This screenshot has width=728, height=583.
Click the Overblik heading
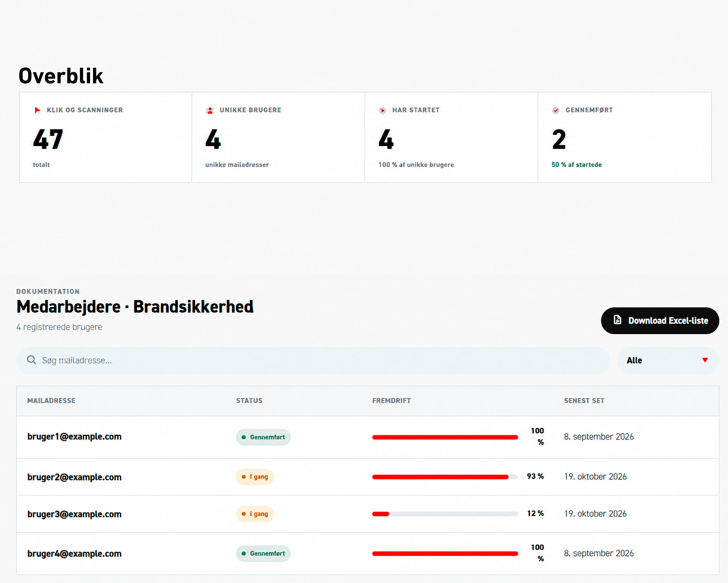pos(61,76)
